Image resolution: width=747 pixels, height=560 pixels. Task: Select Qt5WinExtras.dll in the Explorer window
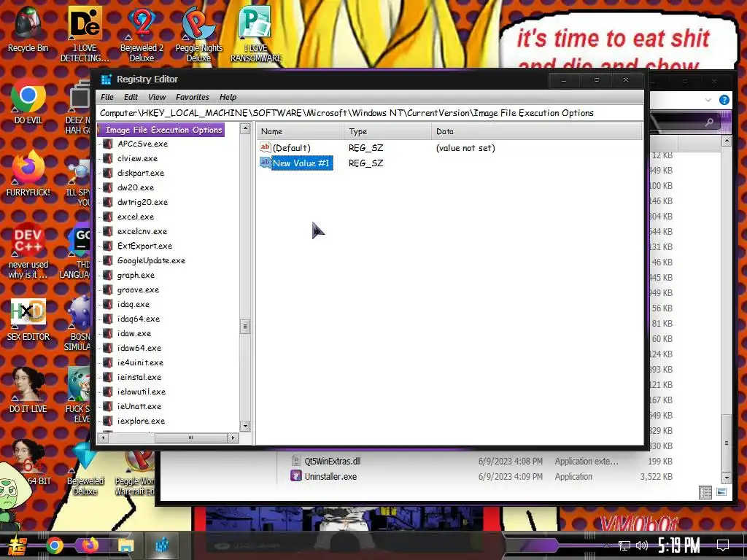click(332, 462)
